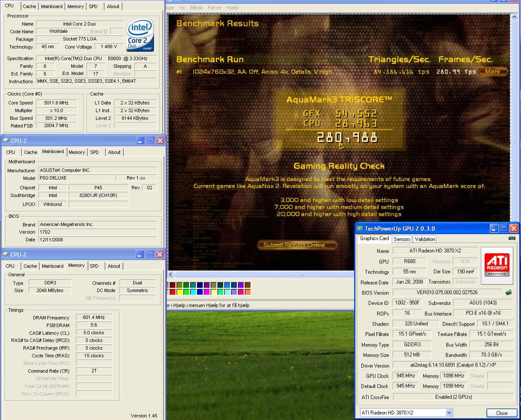The height and width of the screenshot is (420, 521).
Task: Click the motherboard model 'P5Q DELUXE'
Action: 76,178
